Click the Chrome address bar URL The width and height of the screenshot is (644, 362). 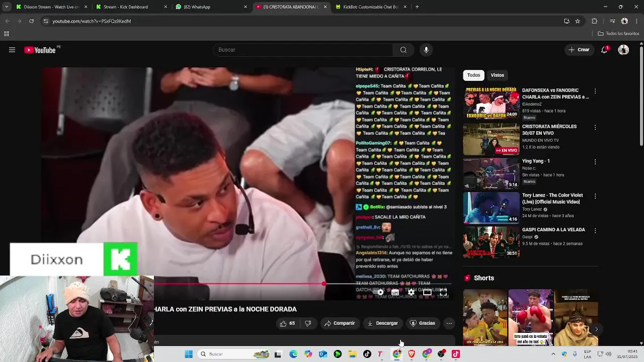coord(92,21)
